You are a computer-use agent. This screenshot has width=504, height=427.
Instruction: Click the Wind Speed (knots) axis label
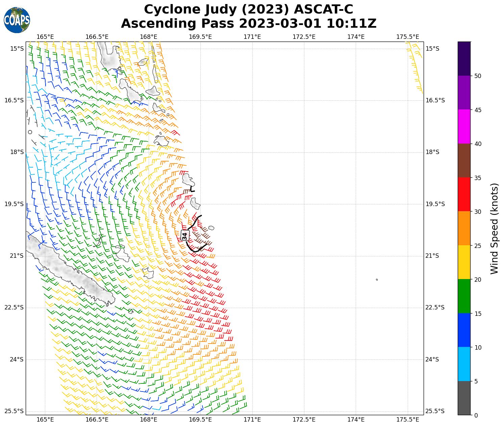point(494,228)
